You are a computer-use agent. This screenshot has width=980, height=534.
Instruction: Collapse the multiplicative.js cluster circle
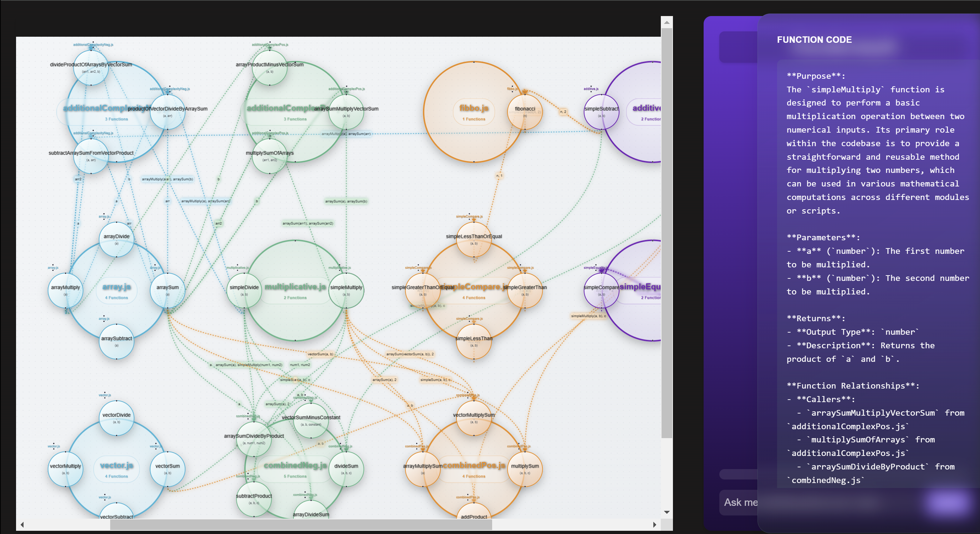click(295, 287)
